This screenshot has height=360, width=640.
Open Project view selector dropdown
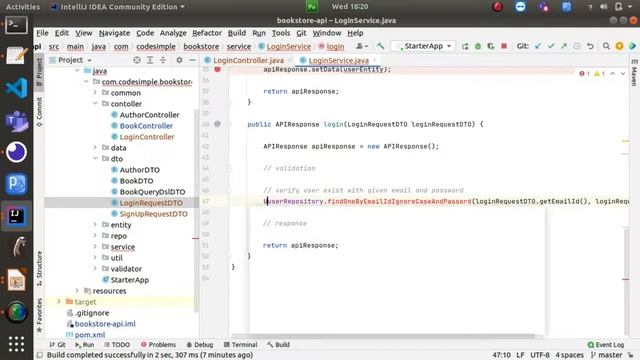click(75, 60)
